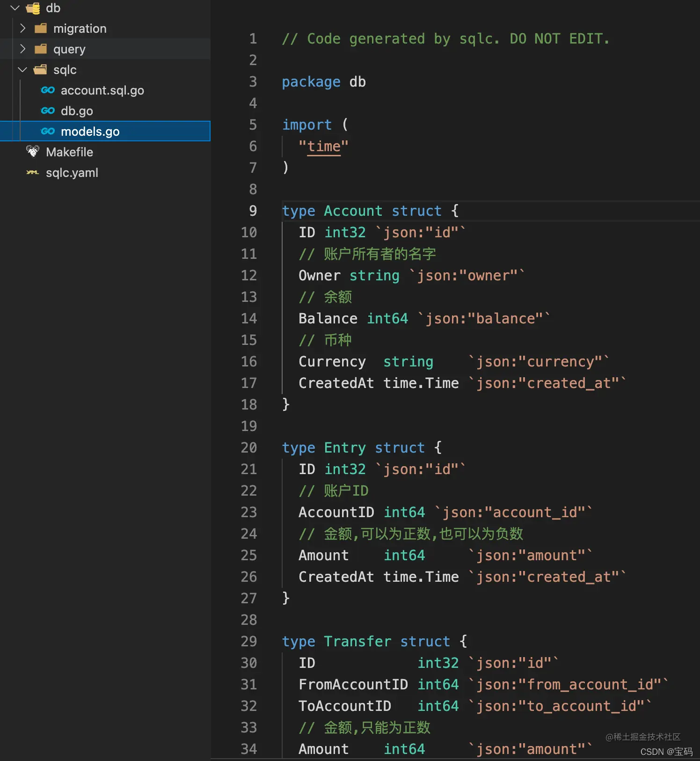Expand the migration folder chevron
700x761 pixels.
(22, 29)
